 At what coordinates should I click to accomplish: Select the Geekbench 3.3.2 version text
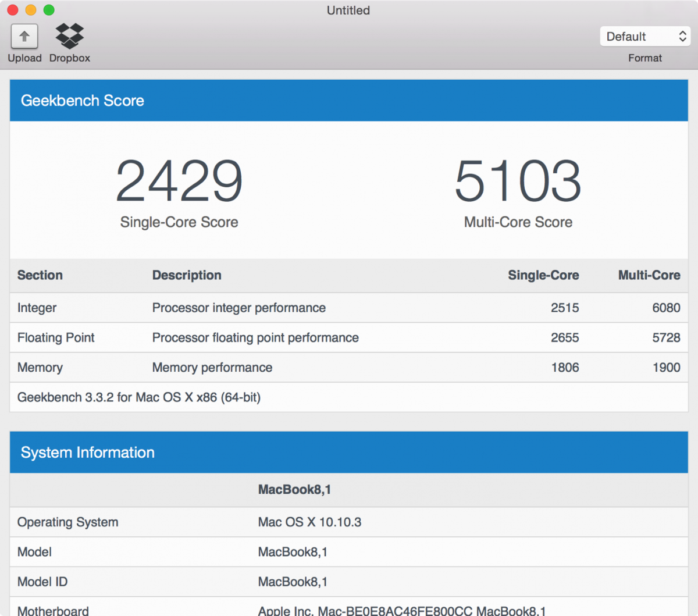point(139,397)
